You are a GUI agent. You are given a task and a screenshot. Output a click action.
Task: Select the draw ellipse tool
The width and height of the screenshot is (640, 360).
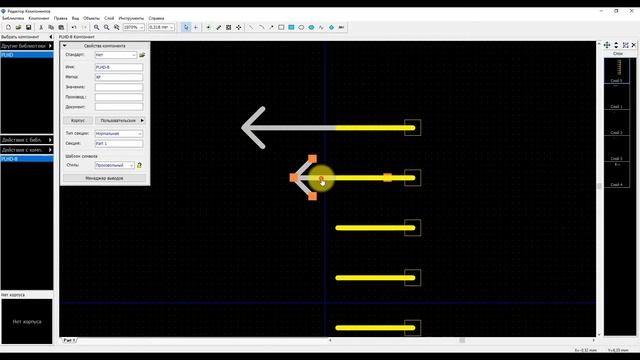click(301, 27)
